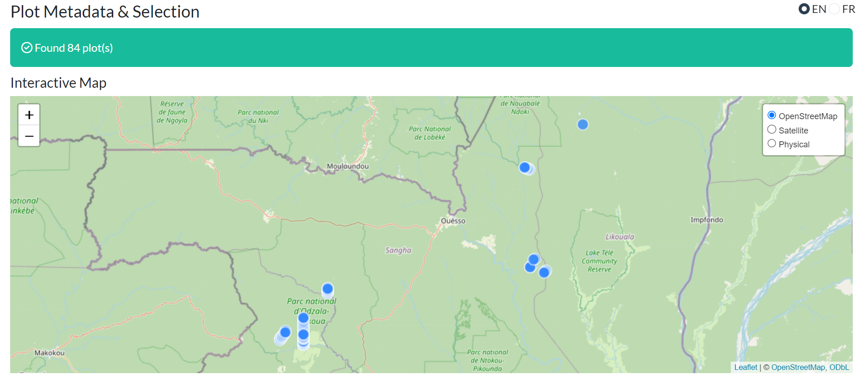Open the OpenStreetMap copyright link
The image size is (868, 387).
pos(798,368)
